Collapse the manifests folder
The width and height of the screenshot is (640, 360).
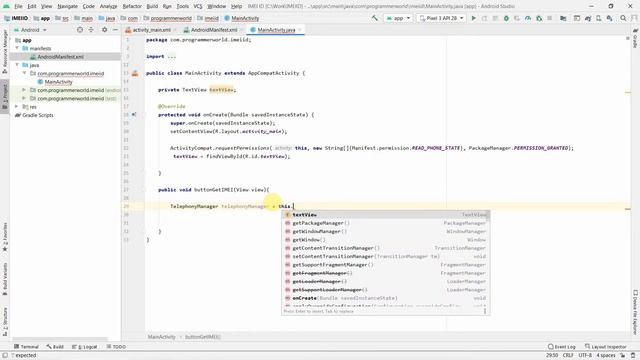tap(17, 48)
